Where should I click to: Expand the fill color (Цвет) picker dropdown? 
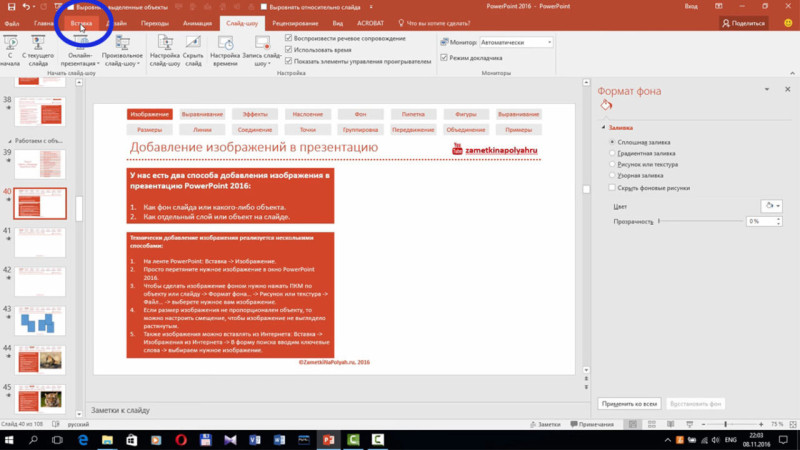coord(771,206)
